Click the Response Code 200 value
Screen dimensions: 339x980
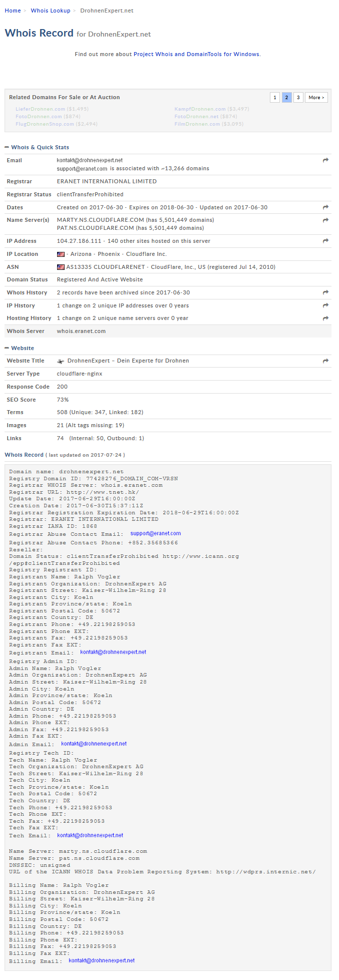[x=62, y=387]
